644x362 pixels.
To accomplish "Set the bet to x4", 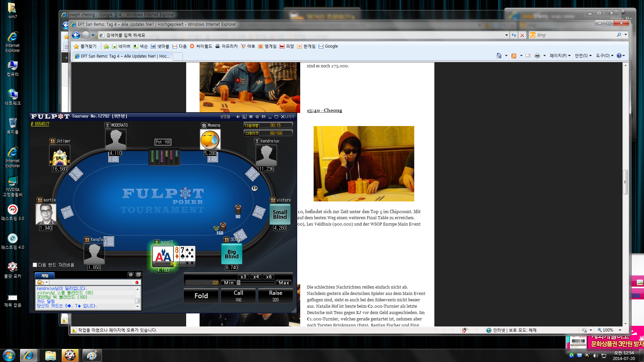I will click(x=256, y=277).
